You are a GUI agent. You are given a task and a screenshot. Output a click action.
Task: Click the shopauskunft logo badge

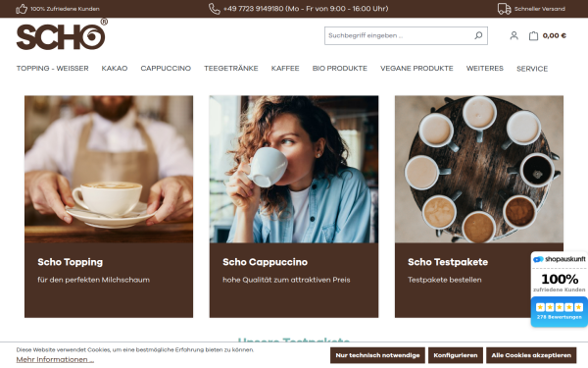(x=560, y=259)
